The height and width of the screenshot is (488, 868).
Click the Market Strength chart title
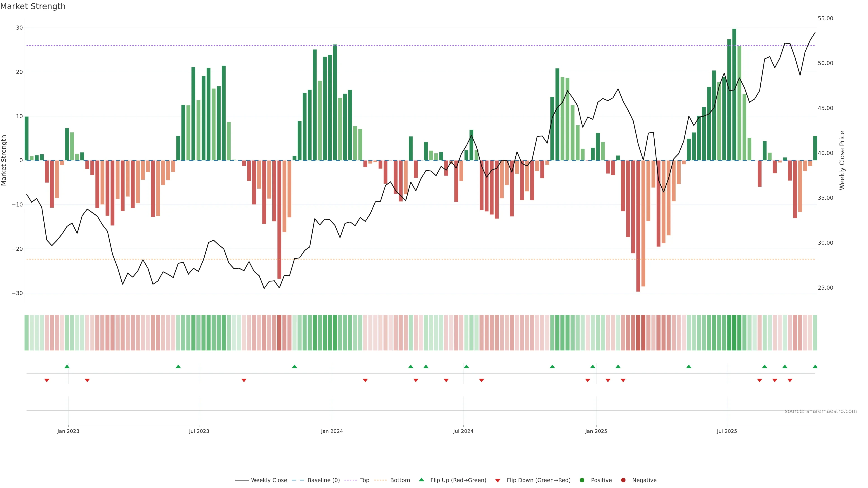point(33,6)
